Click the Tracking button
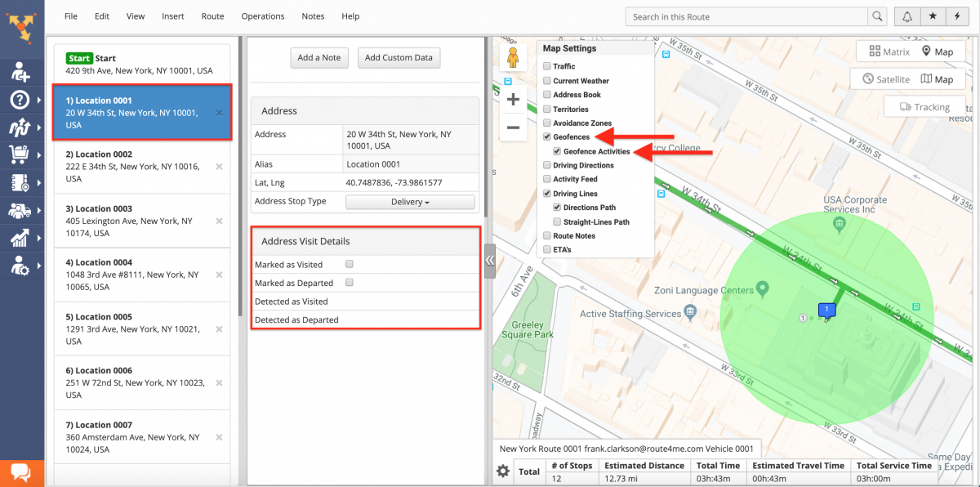The height and width of the screenshot is (487, 980). (x=924, y=106)
